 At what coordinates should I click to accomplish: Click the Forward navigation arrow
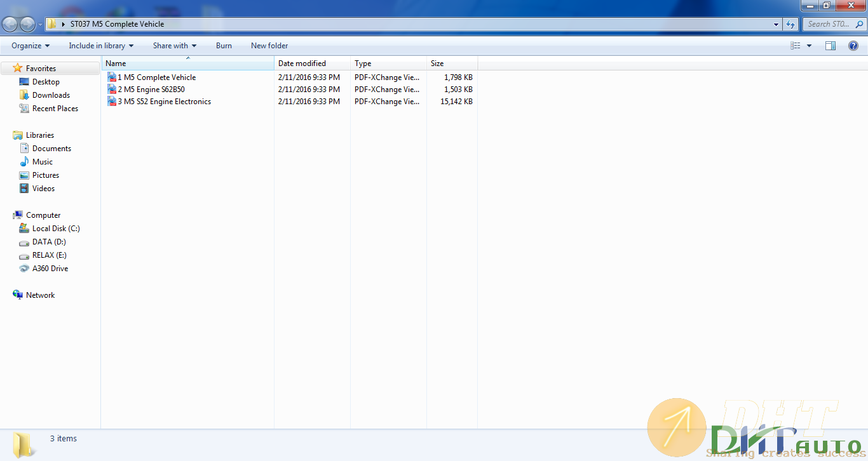27,24
